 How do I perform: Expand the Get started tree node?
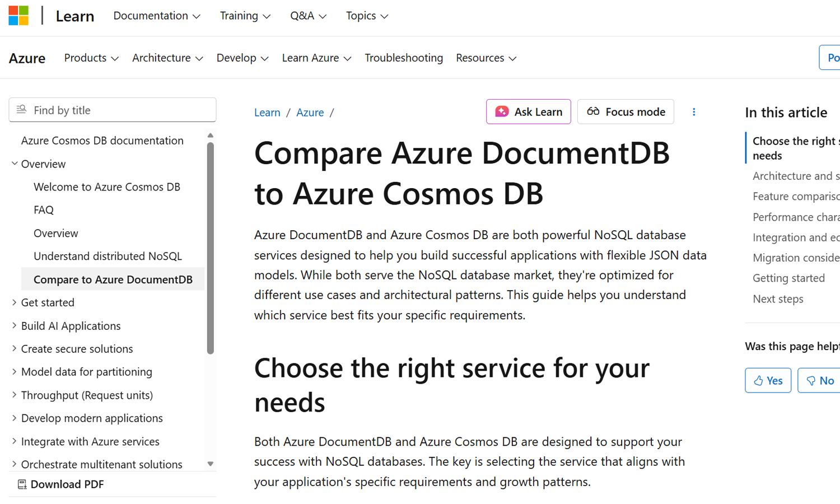pyautogui.click(x=15, y=302)
